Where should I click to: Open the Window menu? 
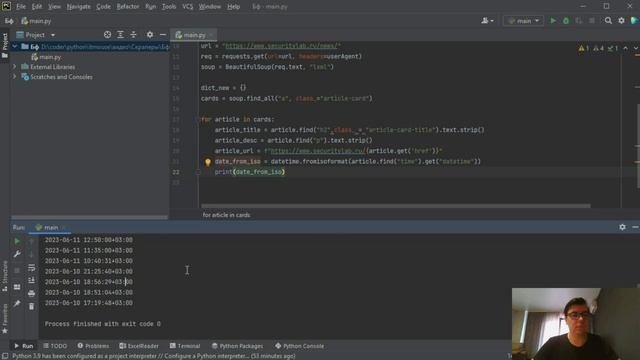[x=210, y=7]
